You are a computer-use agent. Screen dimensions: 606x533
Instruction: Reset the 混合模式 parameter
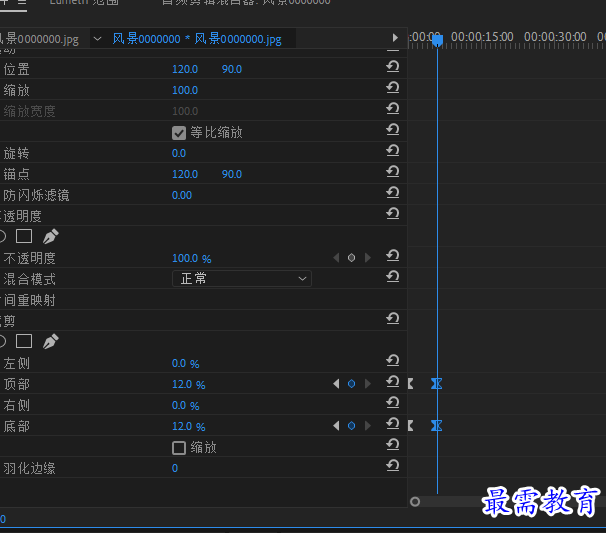point(393,276)
